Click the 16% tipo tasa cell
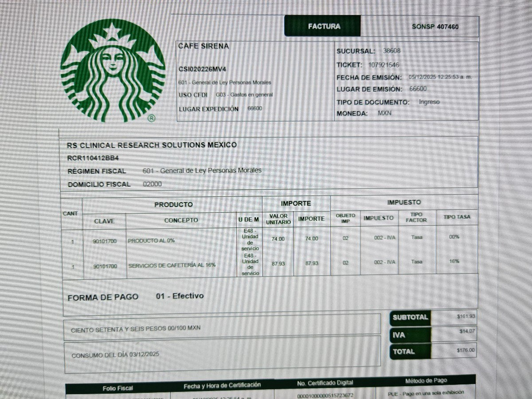Screen dimensions: 532x399 [454, 262]
